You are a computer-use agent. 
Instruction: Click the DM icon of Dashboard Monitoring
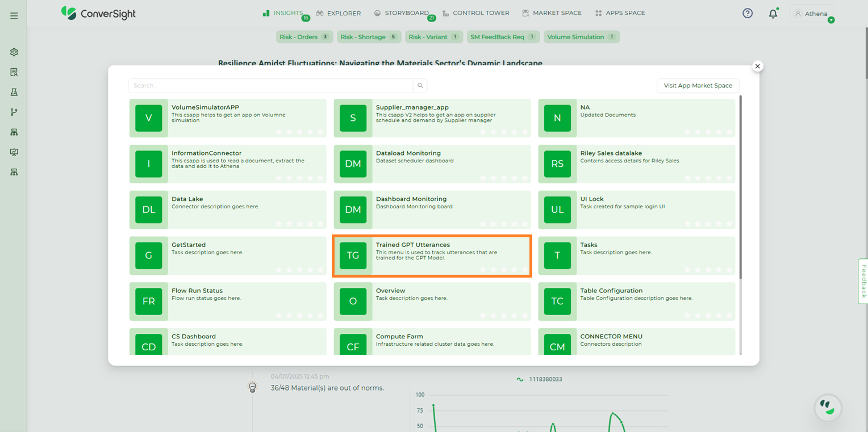[353, 209]
